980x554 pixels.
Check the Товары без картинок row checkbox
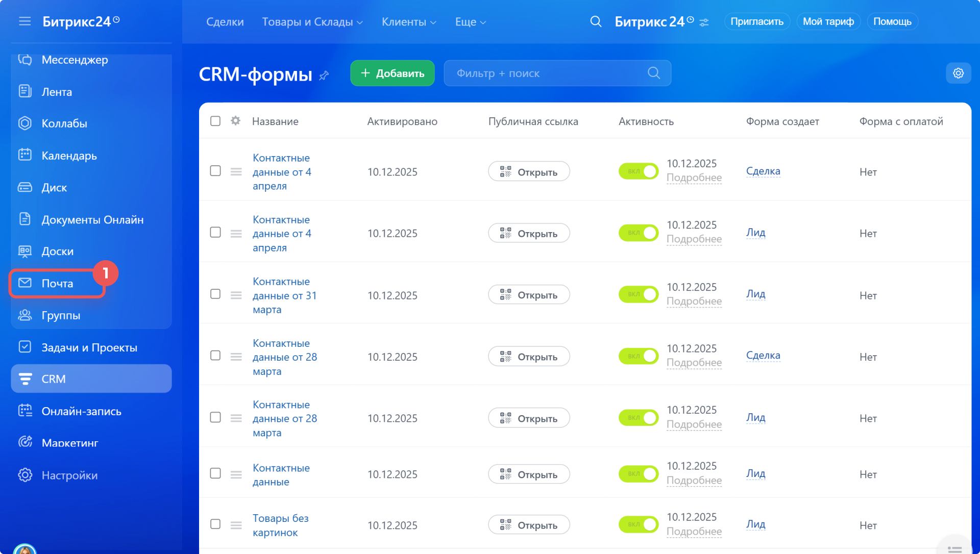tap(215, 524)
